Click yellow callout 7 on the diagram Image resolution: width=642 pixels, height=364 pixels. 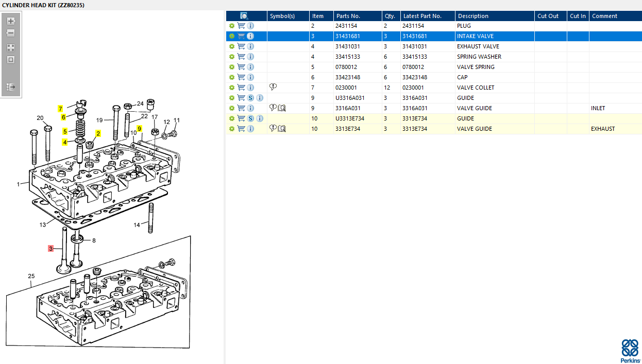[x=60, y=109]
